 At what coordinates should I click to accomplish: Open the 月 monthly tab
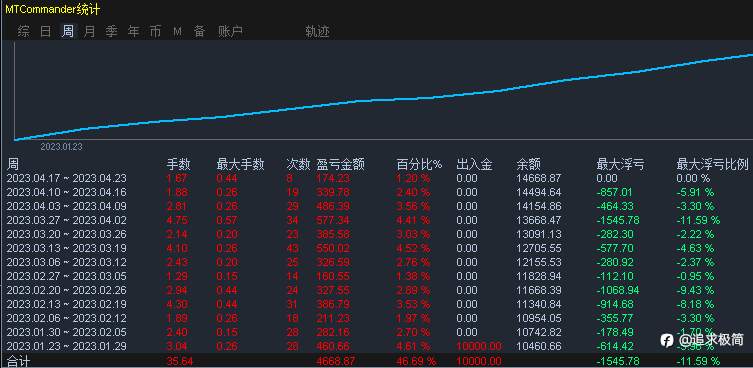(x=89, y=32)
